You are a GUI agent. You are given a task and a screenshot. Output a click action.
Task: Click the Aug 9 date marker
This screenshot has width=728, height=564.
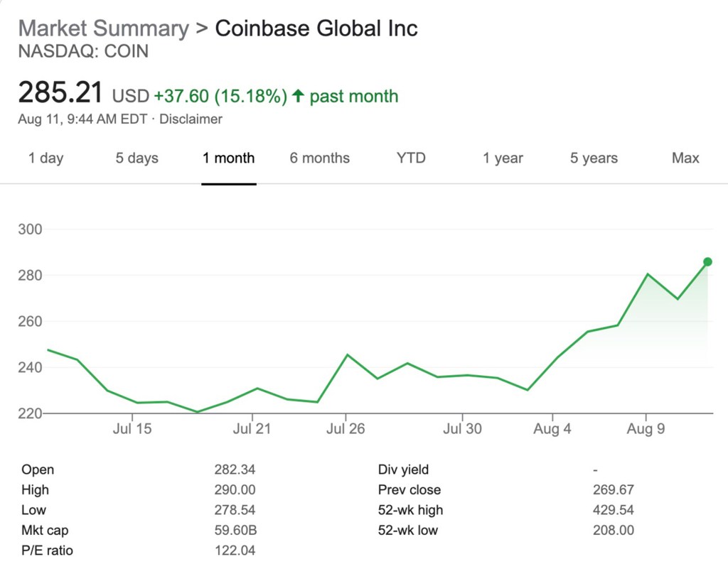click(x=646, y=429)
